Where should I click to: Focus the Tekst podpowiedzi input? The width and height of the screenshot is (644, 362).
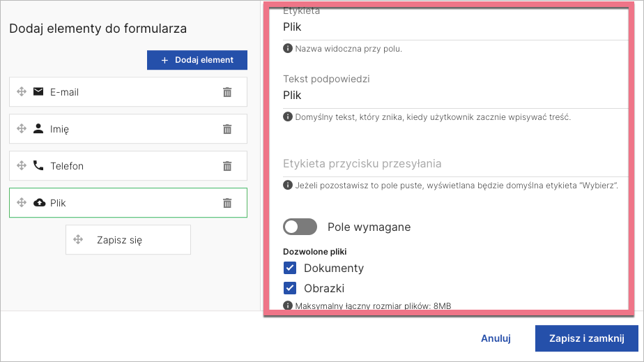[x=453, y=96]
